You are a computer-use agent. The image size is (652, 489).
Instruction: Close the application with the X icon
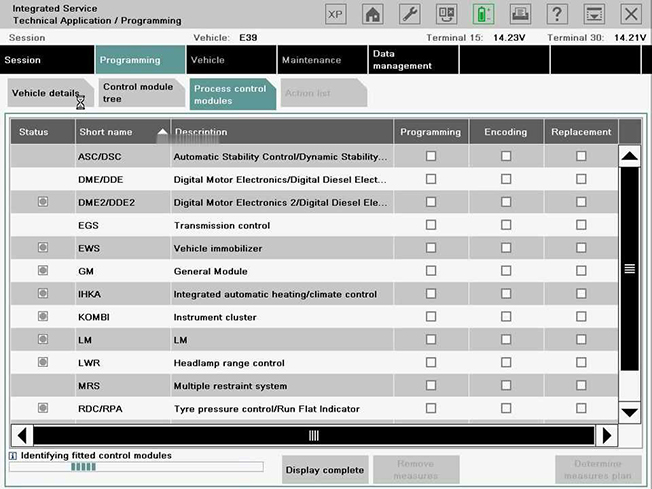(x=631, y=15)
